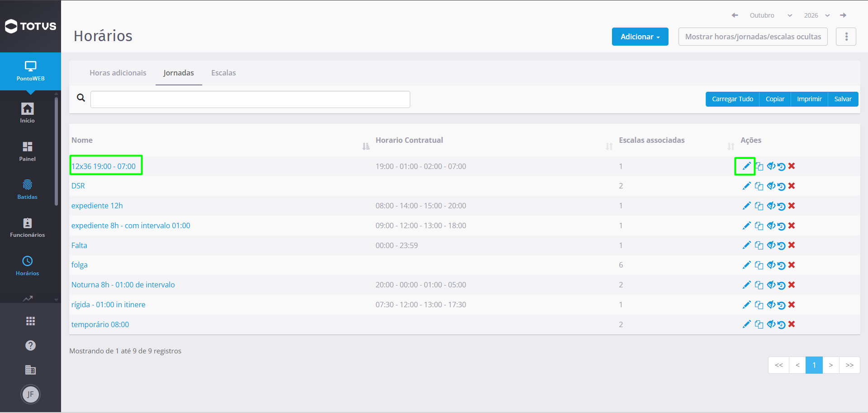Go to Início home icon
The height and width of the screenshot is (413, 868).
[x=27, y=109]
